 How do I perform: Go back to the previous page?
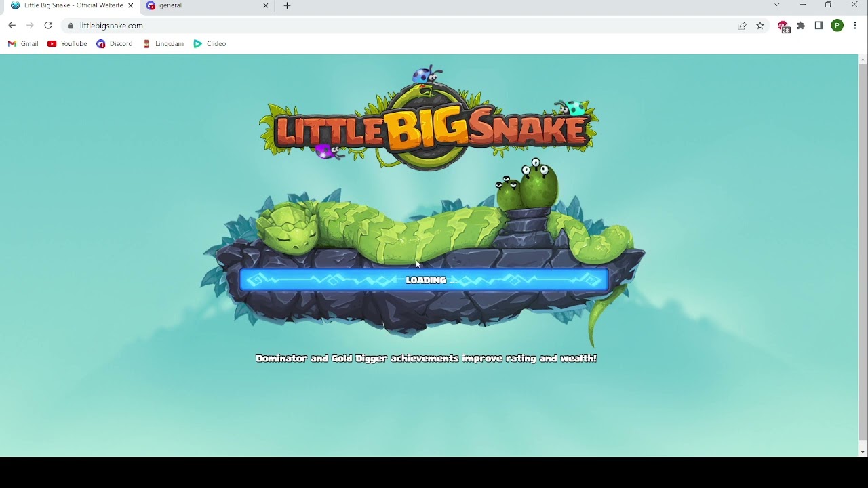pyautogui.click(x=12, y=26)
